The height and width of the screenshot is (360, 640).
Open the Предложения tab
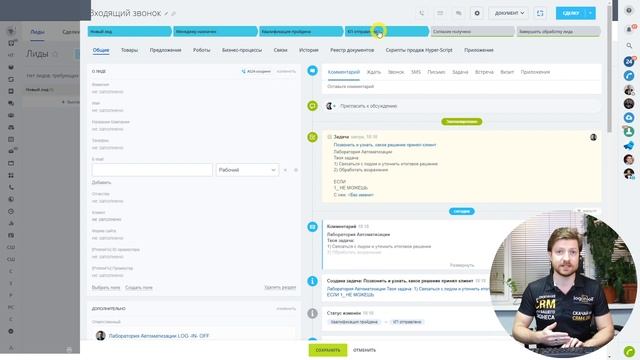(165, 50)
